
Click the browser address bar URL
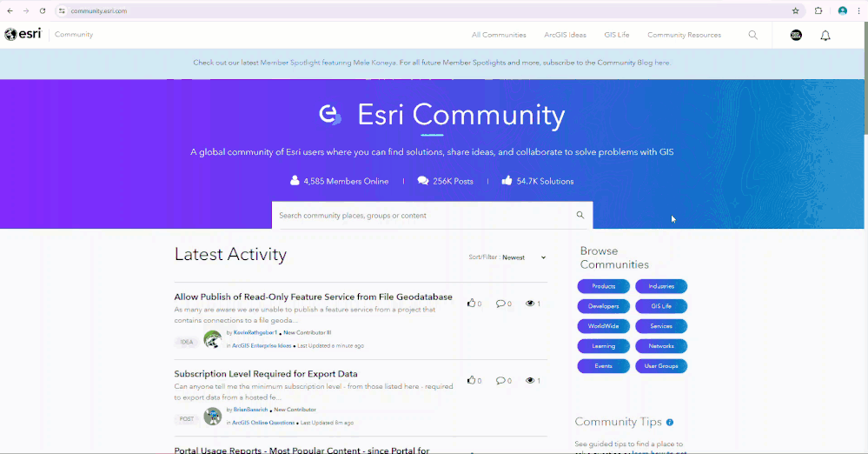99,11
